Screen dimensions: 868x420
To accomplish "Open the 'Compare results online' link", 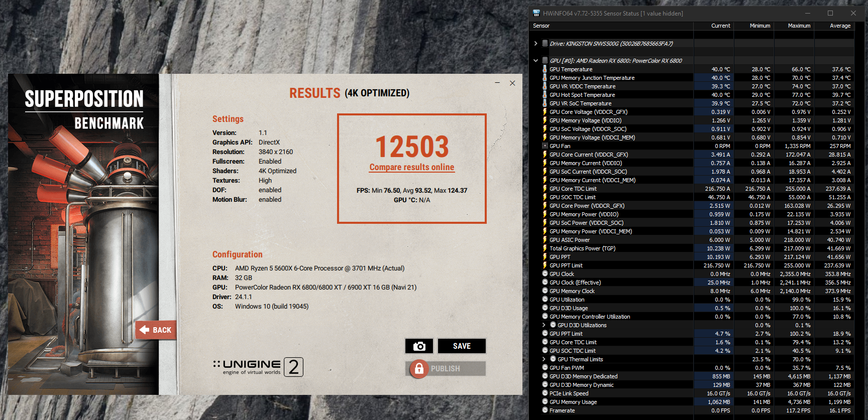I will pos(412,168).
